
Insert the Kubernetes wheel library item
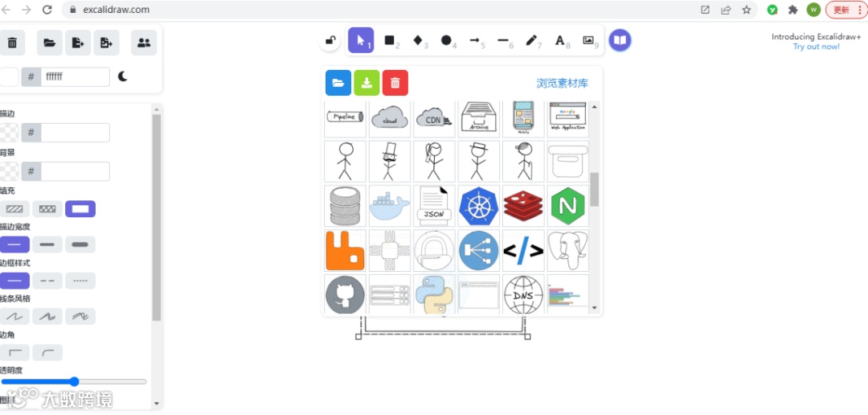point(479,206)
